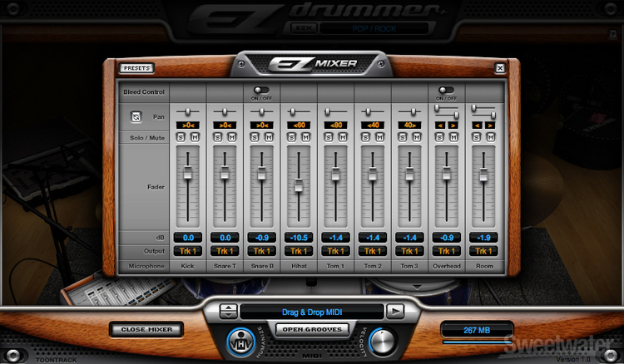Solo the Hihat channel
The height and width of the screenshot is (364, 624).
tap(292, 137)
